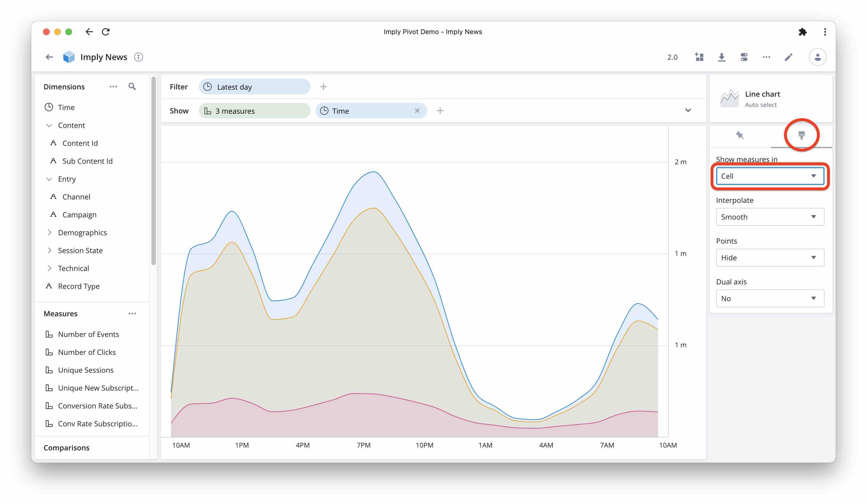Click the add-to-dashboard icon in top toolbar
Viewport: 867px width, 504px height.
(699, 57)
